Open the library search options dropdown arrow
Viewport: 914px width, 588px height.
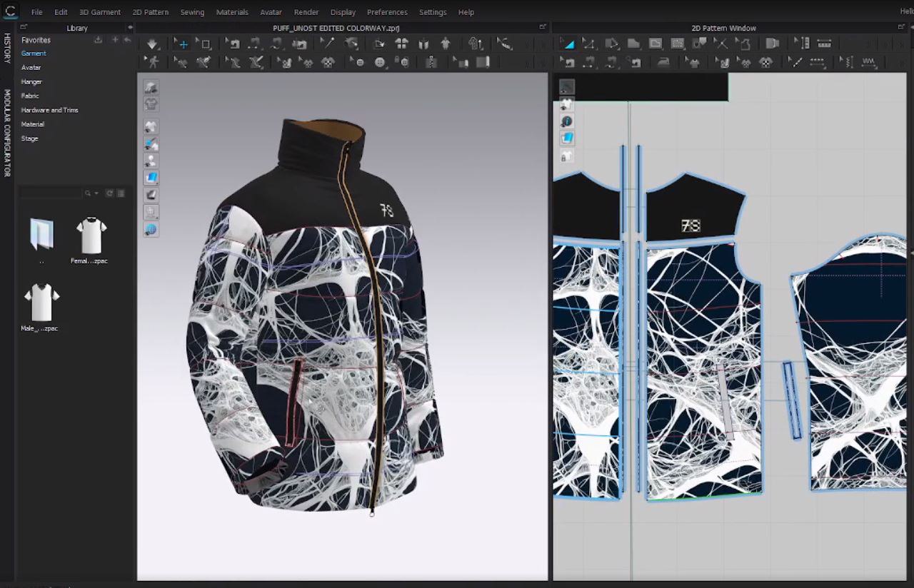click(96, 193)
